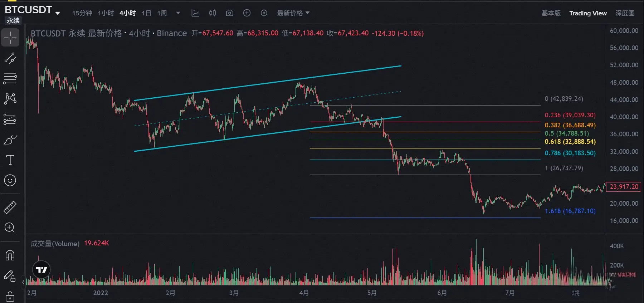Open the emoji and icons tool
644x303 pixels.
pyautogui.click(x=10, y=180)
